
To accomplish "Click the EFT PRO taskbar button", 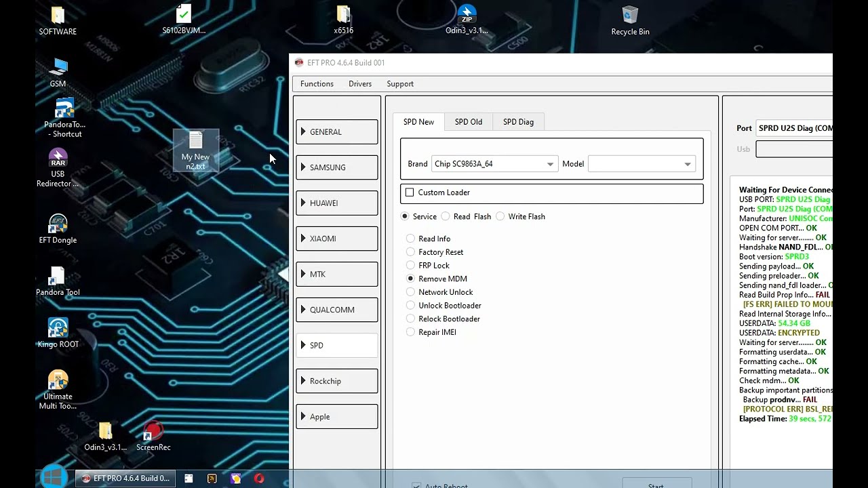I will pyautogui.click(x=125, y=479).
